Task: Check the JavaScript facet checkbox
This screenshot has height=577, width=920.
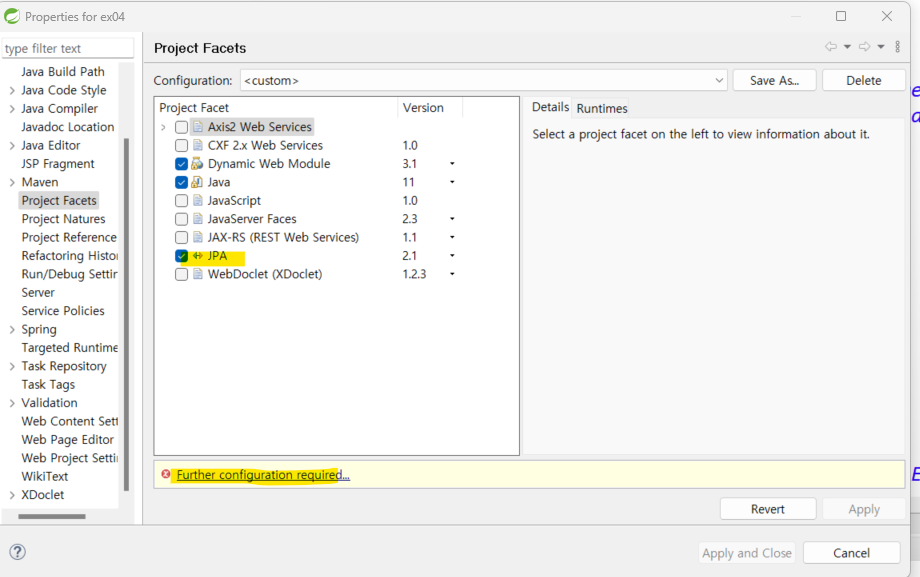Action: (x=181, y=201)
